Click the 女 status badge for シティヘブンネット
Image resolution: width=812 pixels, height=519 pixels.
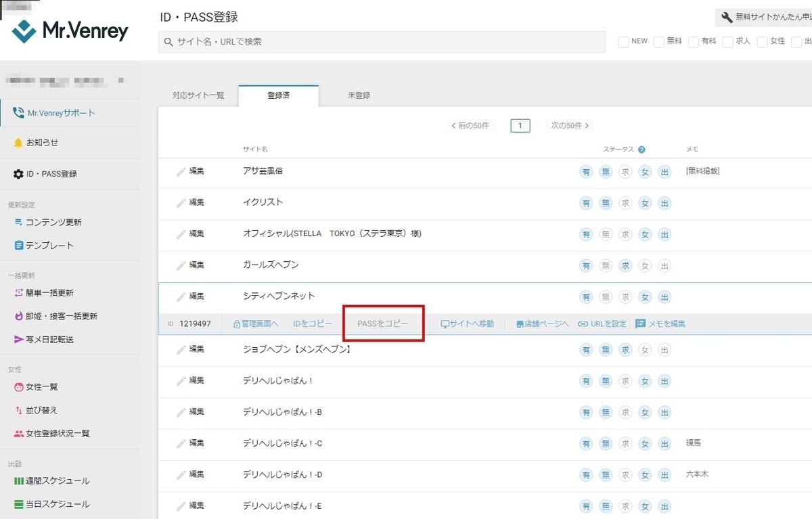[x=645, y=296]
